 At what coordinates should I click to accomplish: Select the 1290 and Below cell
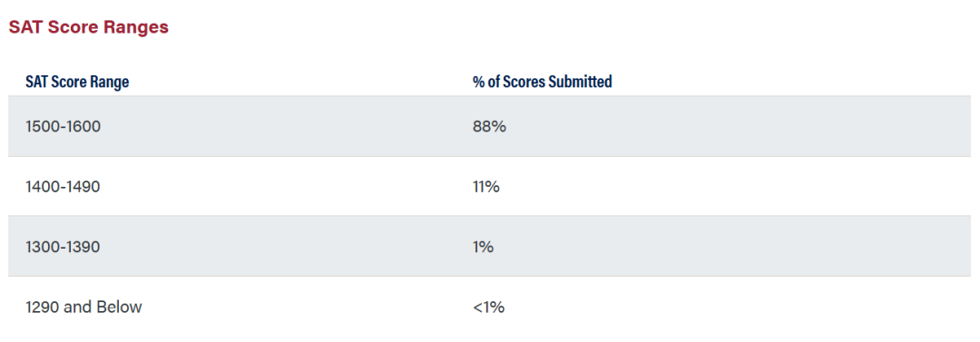[x=83, y=307]
